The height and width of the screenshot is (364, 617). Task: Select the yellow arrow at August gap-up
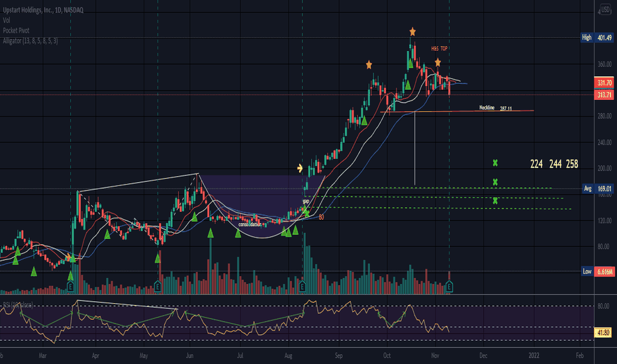[x=300, y=168]
